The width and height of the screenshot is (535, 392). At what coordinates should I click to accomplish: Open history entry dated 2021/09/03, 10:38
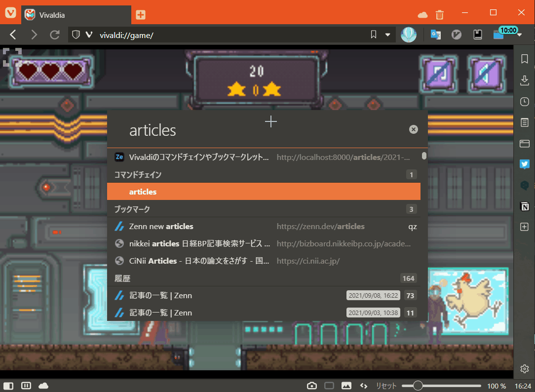(264, 313)
